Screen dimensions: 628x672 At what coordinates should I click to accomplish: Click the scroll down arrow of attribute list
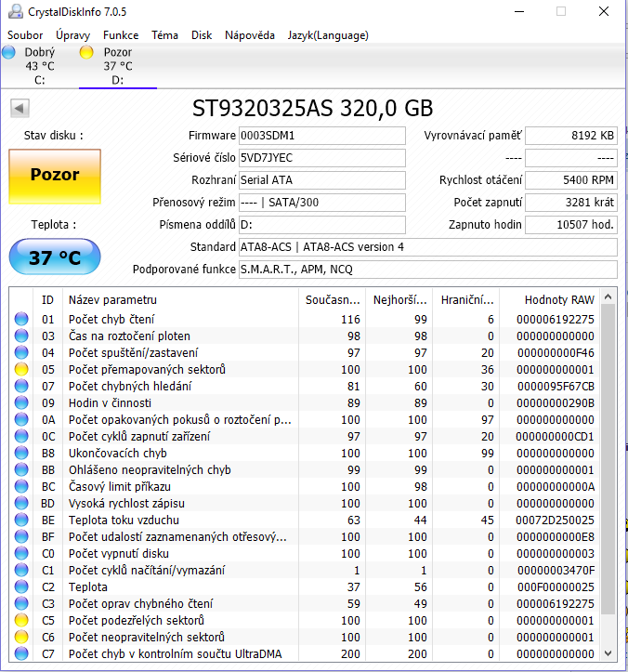click(608, 652)
